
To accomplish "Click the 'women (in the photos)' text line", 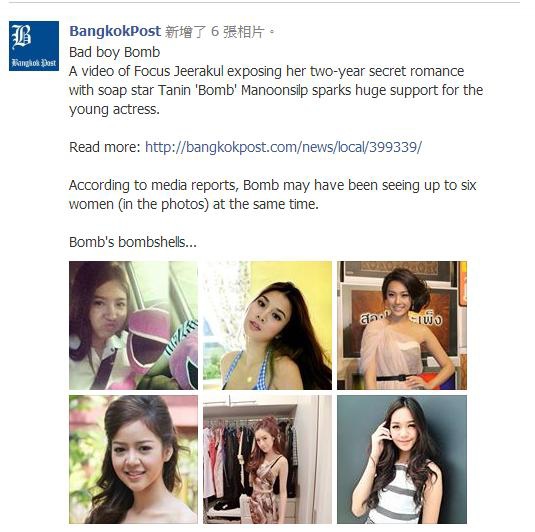I will [x=194, y=204].
